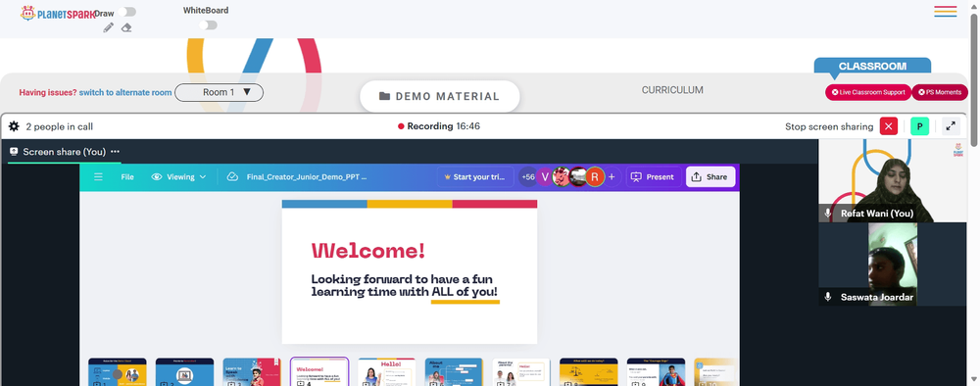Click Canva cloud save status icon
980x386 pixels.
tap(232, 176)
